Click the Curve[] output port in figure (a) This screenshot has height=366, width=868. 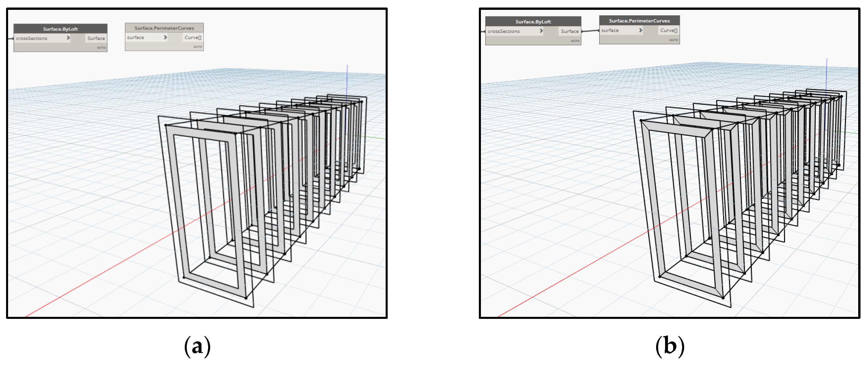point(193,38)
